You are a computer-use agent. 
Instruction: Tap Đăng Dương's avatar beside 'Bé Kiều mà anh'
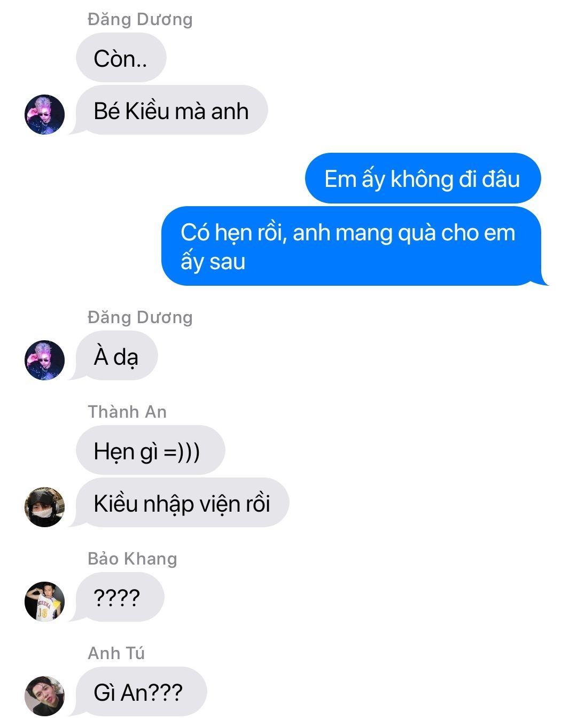click(44, 114)
